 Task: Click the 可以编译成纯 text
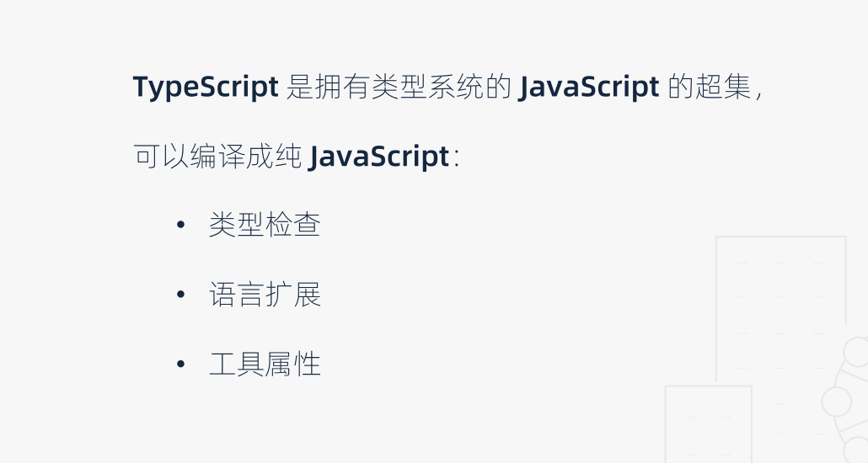click(x=217, y=157)
